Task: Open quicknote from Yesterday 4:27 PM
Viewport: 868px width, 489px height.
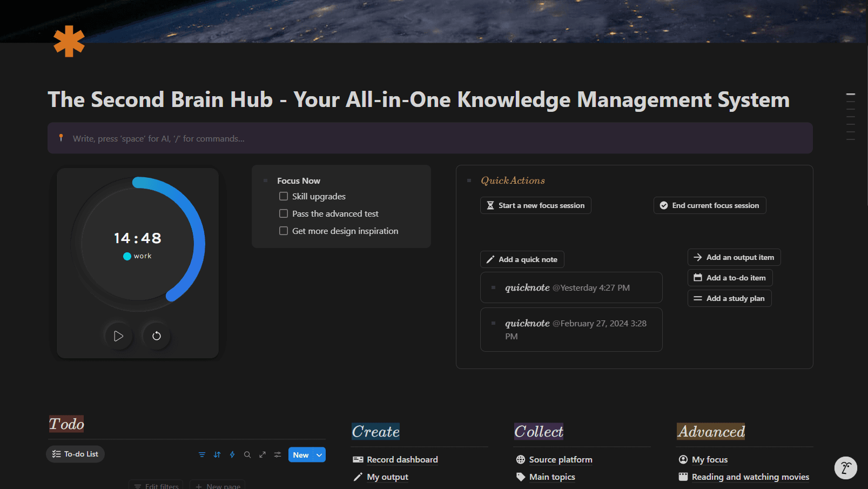Action: coord(571,287)
